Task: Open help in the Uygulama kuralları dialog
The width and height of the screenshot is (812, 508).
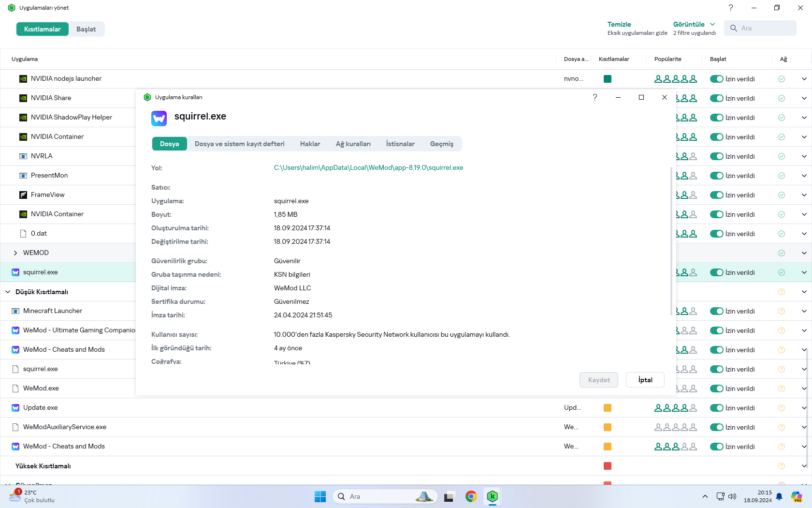Action: [x=595, y=97]
